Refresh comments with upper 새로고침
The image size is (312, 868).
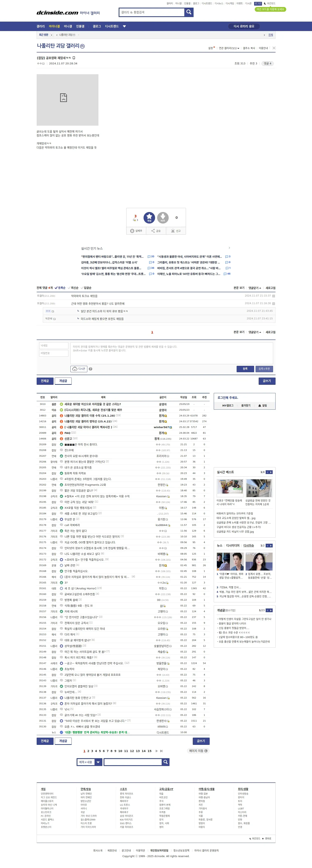click(271, 288)
